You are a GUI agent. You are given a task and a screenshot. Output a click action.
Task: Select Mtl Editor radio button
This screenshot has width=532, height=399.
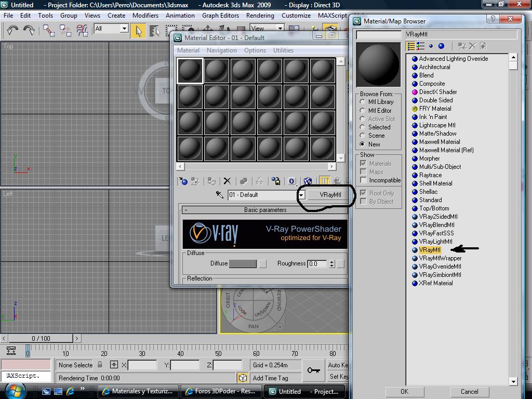[x=362, y=110]
